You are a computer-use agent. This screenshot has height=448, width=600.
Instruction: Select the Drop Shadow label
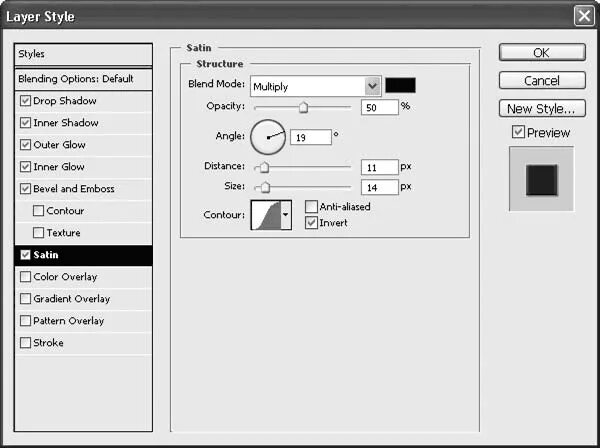coord(65,101)
